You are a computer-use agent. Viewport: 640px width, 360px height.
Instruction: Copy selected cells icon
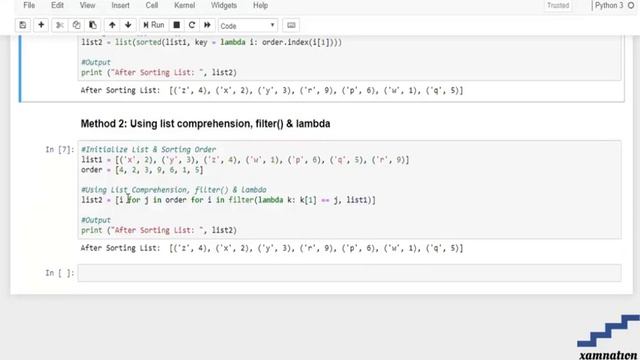[x=76, y=25]
